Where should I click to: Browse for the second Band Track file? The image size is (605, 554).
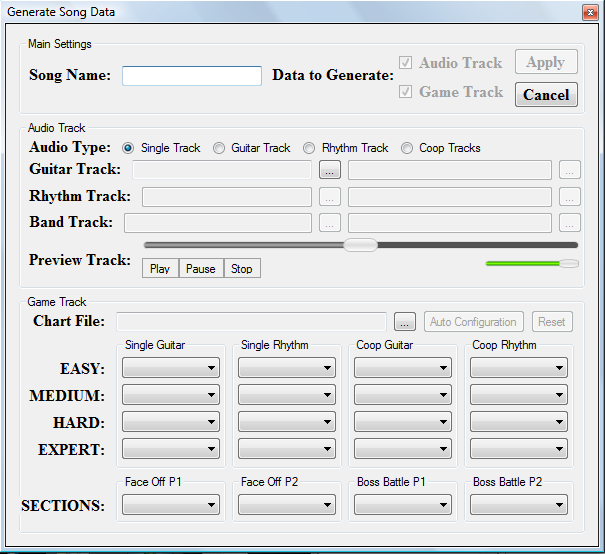click(570, 223)
